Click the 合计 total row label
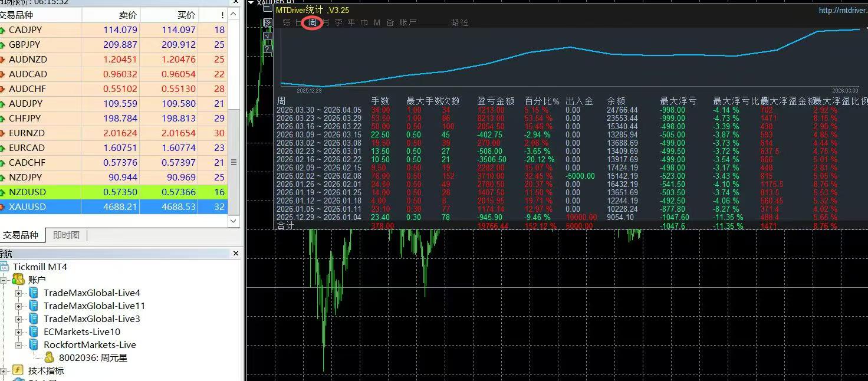Image resolution: width=868 pixels, height=381 pixels. [x=285, y=225]
